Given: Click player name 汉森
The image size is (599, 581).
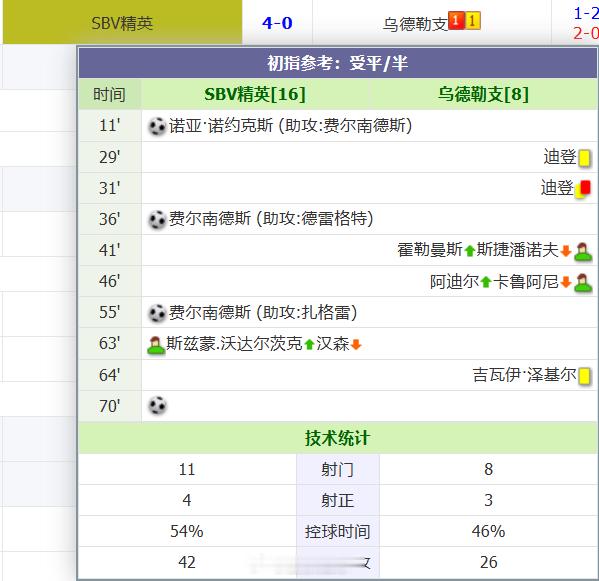Looking at the screenshot, I should coord(333,344).
